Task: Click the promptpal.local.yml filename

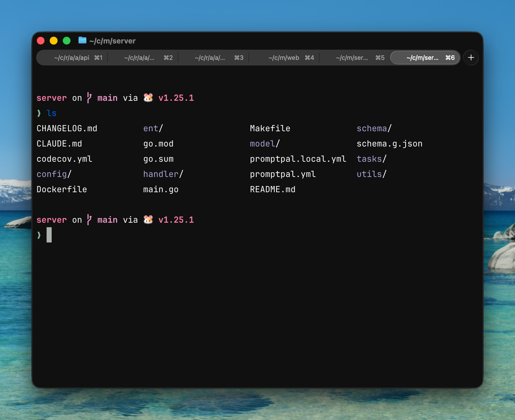Action: [298, 159]
